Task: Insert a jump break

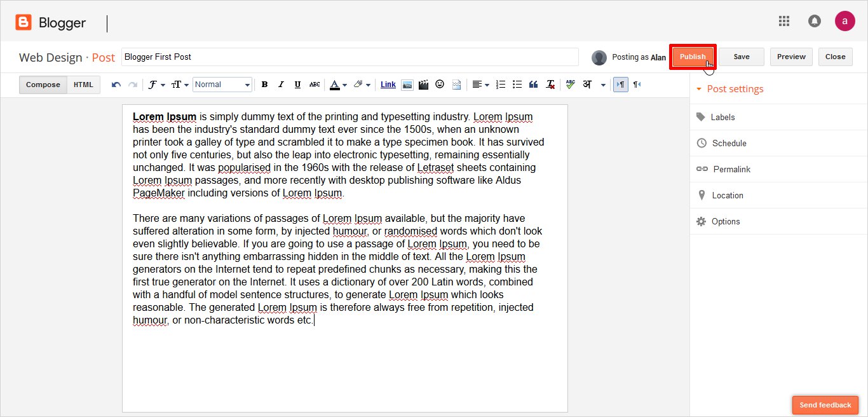Action: 456,85
